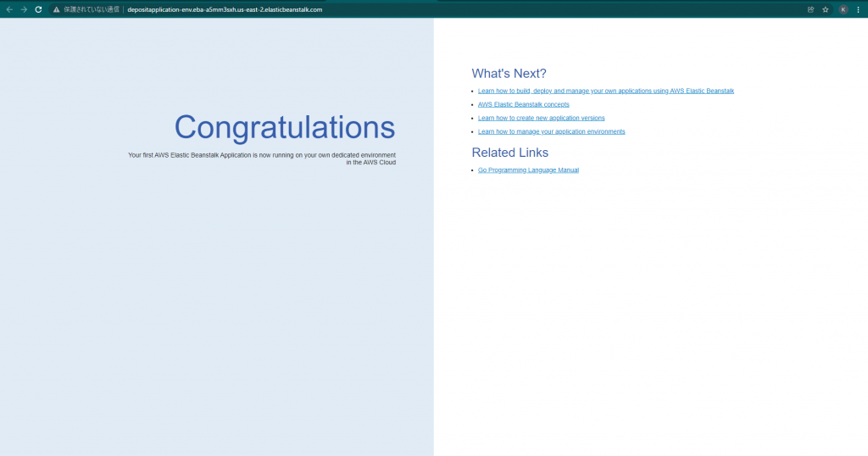Open the share page icon in address bar
The height and width of the screenshot is (456, 868).
coord(810,9)
